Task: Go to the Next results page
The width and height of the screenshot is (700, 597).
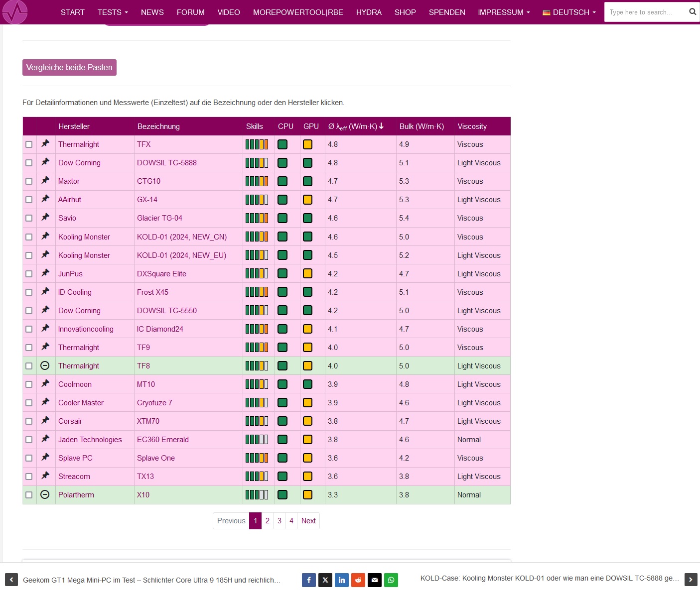Action: (308, 521)
